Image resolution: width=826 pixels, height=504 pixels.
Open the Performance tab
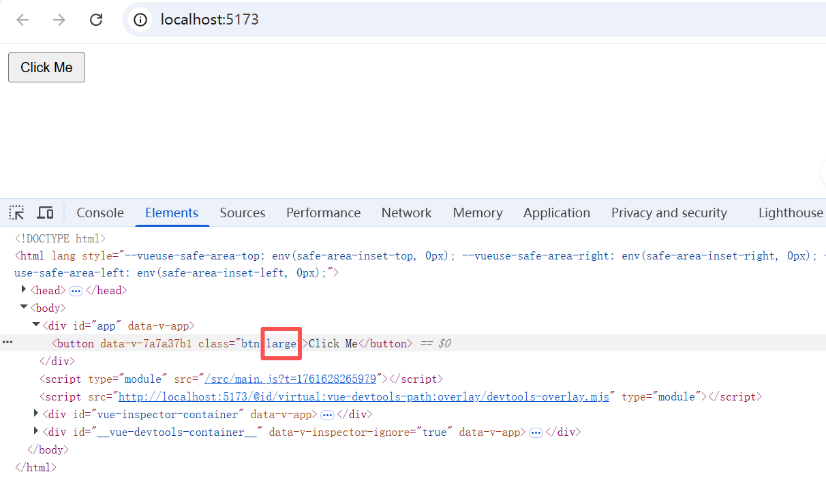coord(323,212)
